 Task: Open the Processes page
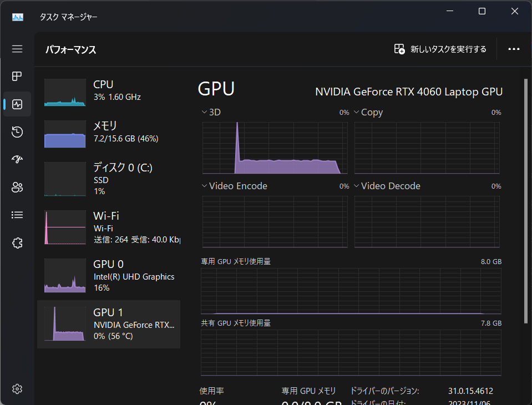pos(17,76)
